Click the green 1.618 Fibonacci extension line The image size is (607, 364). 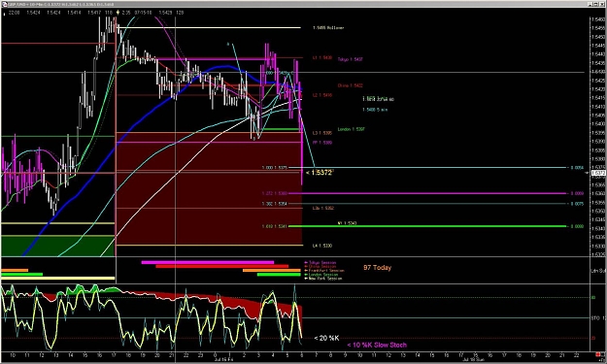pyautogui.click(x=427, y=226)
